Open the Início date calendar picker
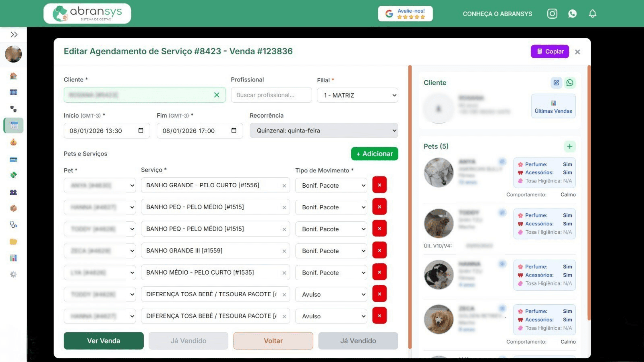 click(x=141, y=130)
